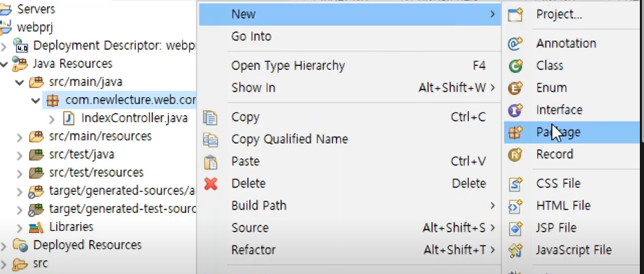
Task: Open the New submenu entry
Action: pyautogui.click(x=350, y=15)
